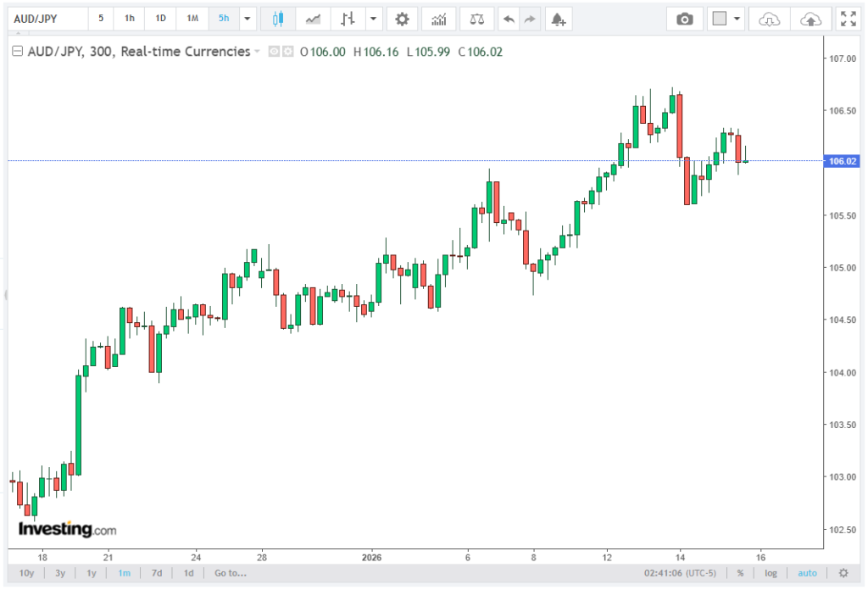
Task: Open the bar style dropdown arrow
Action: pos(373,19)
